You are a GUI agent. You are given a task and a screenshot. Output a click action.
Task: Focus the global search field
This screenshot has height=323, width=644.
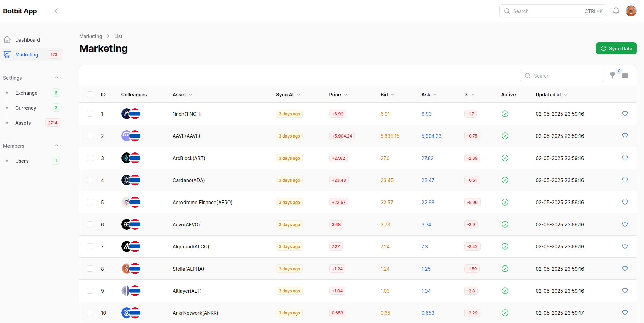[x=553, y=11]
